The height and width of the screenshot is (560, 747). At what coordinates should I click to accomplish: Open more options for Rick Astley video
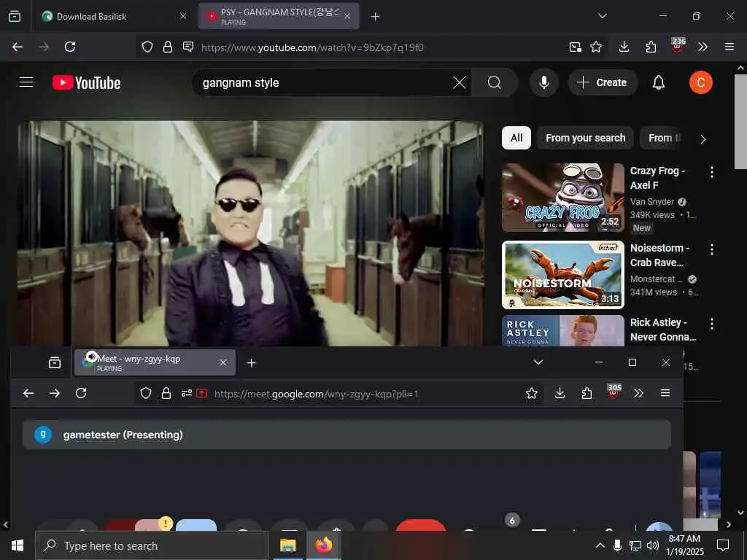click(712, 324)
